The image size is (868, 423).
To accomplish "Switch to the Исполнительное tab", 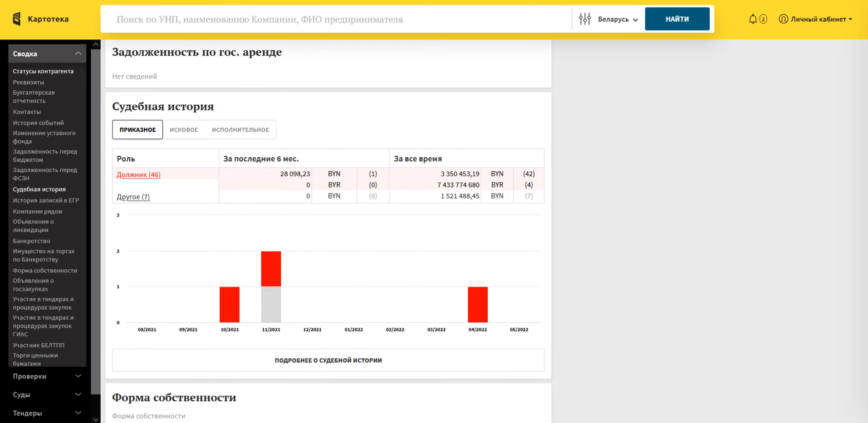I will coord(240,130).
